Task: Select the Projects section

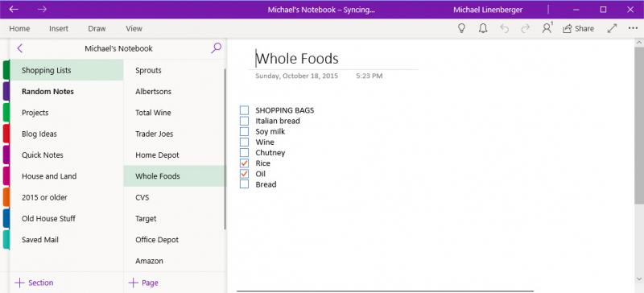Action: [67, 113]
